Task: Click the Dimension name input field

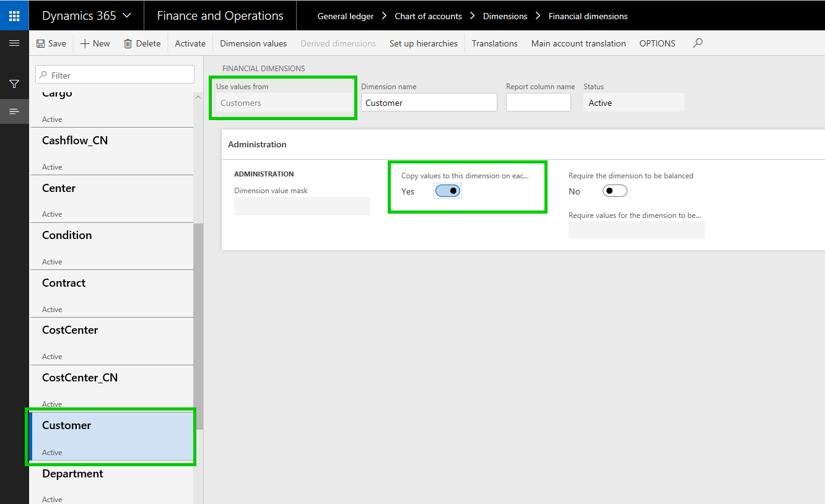Action: point(429,103)
